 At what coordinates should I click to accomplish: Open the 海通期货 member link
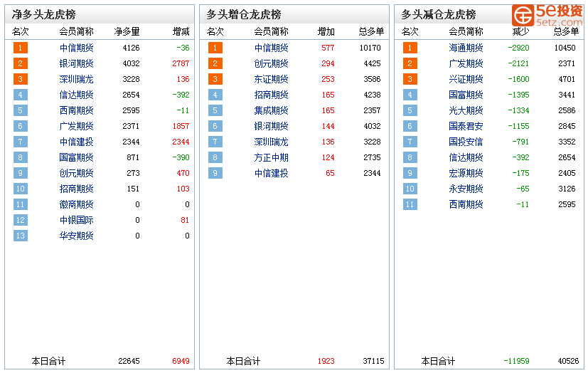pos(466,48)
